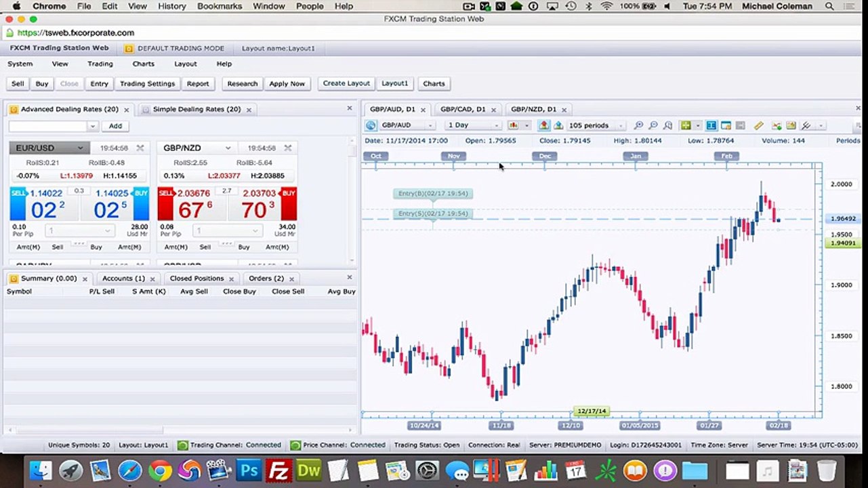Click the Summary panel horizontal scrollbar
868x488 pixels.
[x=85, y=430]
